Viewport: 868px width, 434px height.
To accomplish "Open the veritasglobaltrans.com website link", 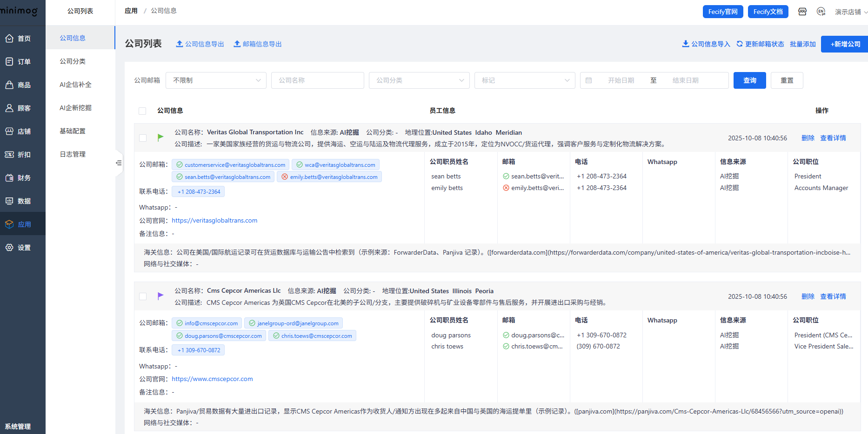I will (214, 221).
